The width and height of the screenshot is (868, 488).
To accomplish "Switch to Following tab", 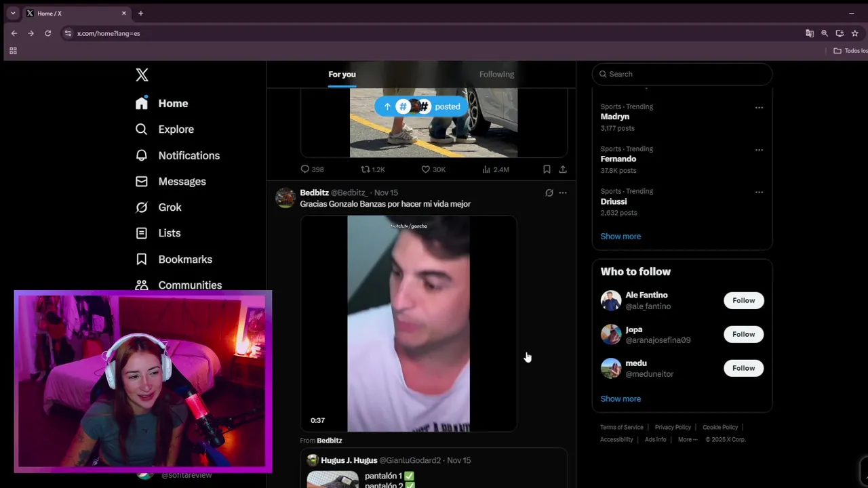I will click(496, 75).
